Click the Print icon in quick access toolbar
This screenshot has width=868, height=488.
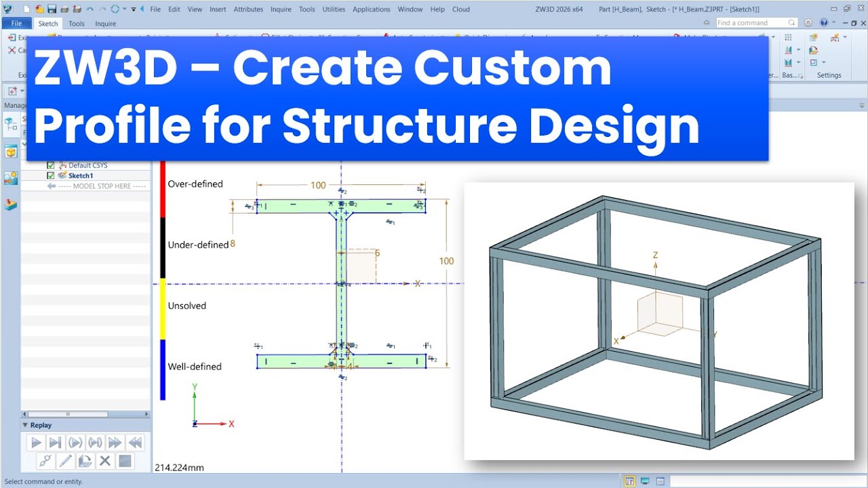(x=64, y=9)
